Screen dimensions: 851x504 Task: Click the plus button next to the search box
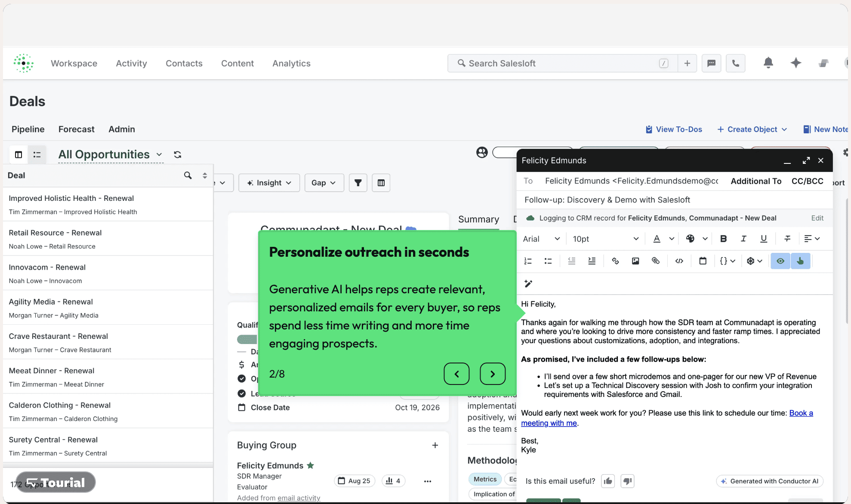(687, 63)
